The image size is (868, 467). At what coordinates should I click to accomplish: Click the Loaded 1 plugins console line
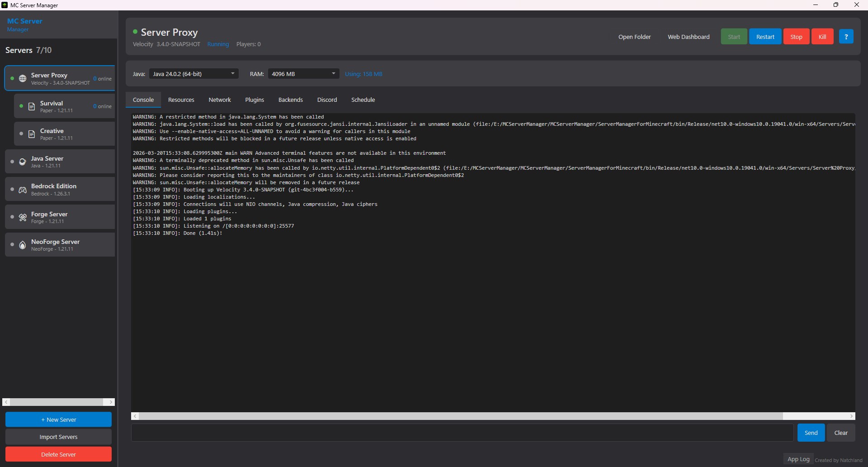(182, 219)
